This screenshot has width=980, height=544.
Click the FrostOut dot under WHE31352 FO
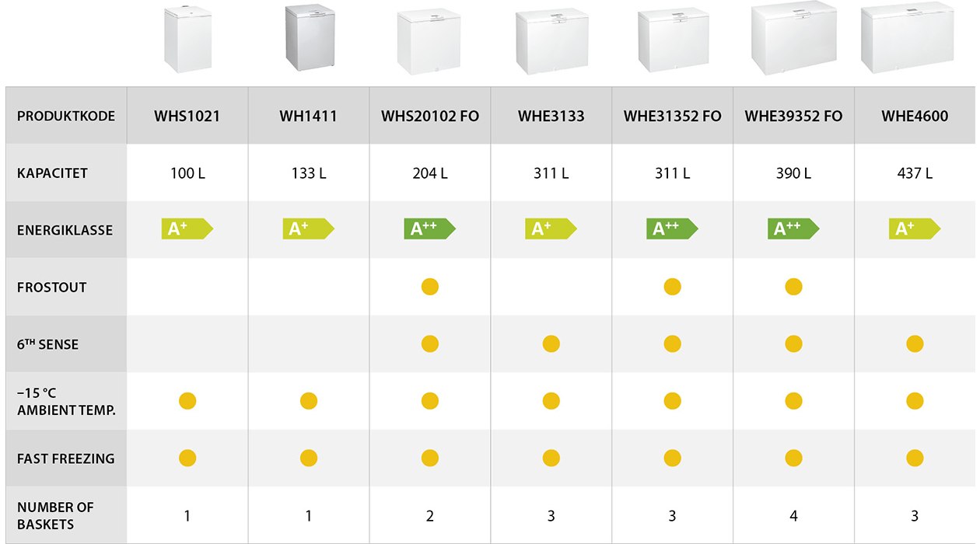[x=673, y=287]
